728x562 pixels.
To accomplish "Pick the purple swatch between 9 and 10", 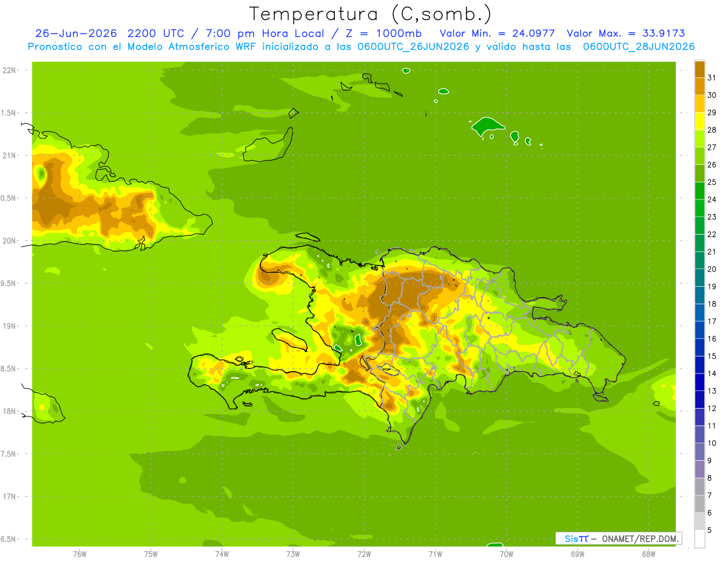I will (699, 452).
